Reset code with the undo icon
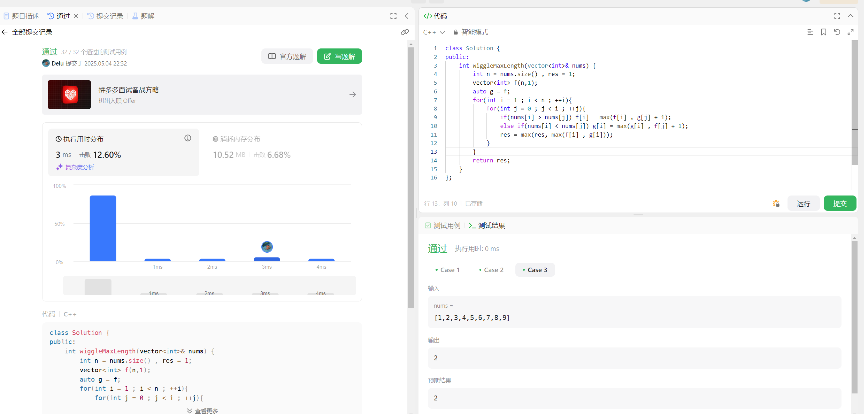Viewport: 868px width, 414px height. coord(837,32)
